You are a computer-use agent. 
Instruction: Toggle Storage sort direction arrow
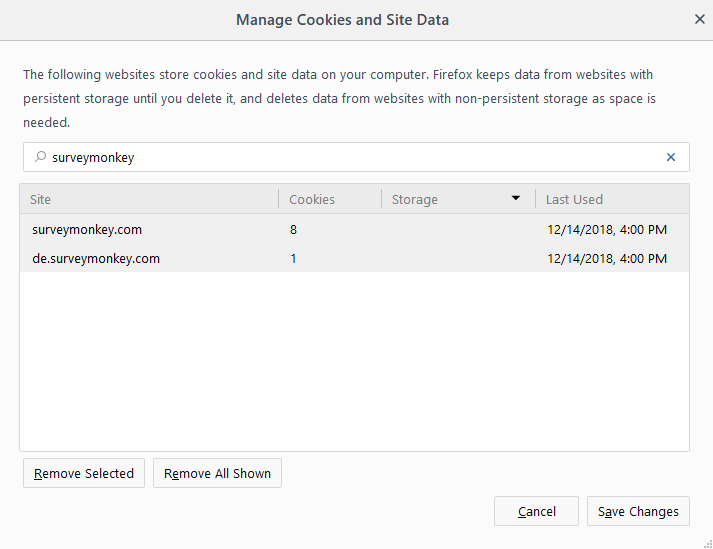[x=516, y=198]
